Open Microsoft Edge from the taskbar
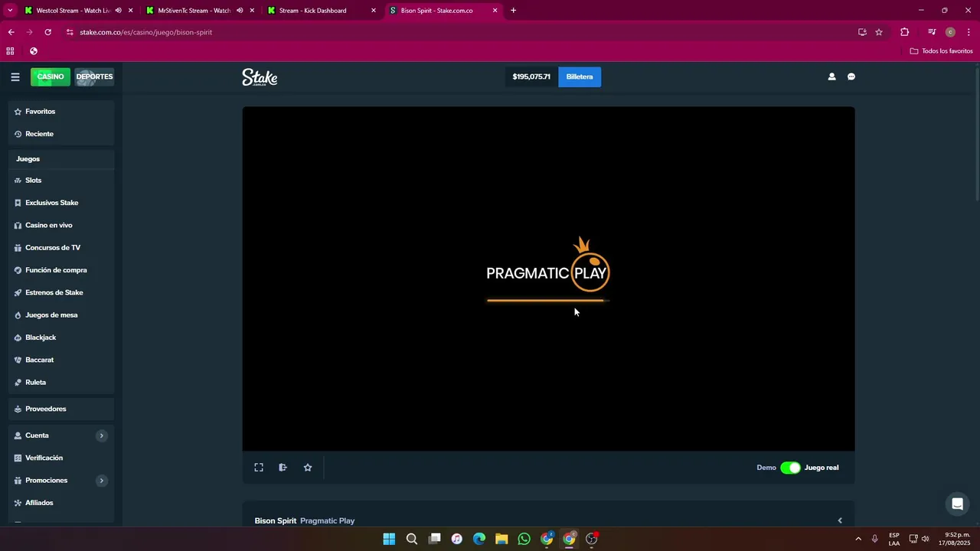Viewport: 980px width, 551px height. pyautogui.click(x=479, y=539)
